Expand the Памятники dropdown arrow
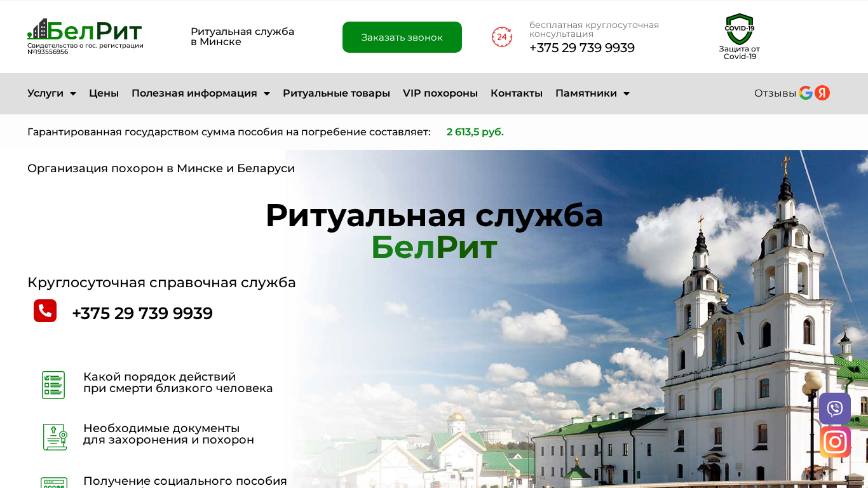 (627, 94)
